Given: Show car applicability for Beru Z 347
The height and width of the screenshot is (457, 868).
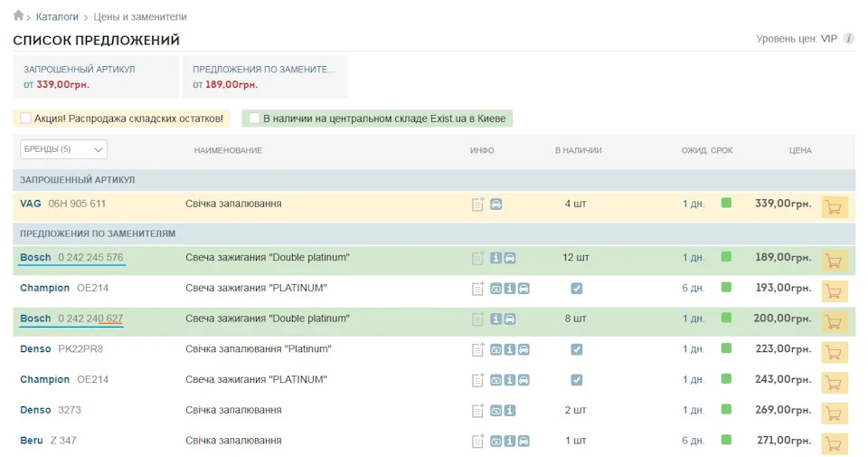Looking at the screenshot, I should coord(524,441).
